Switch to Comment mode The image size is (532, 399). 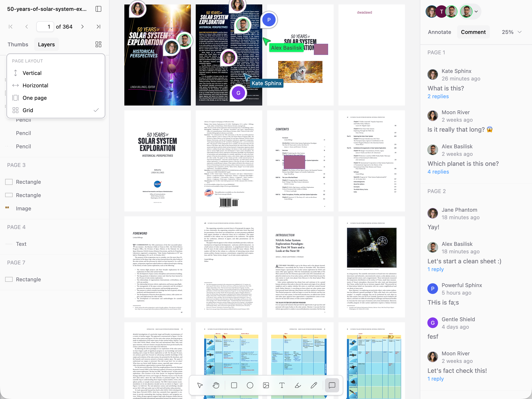click(x=473, y=32)
